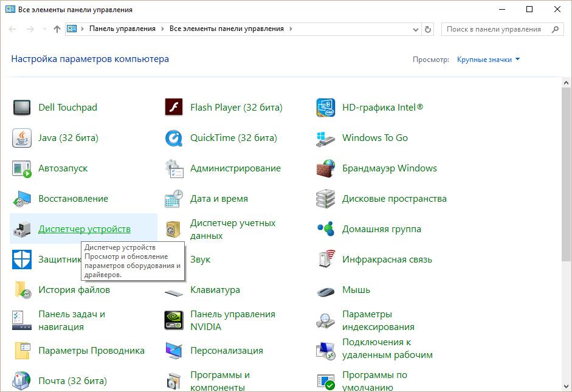Screen dimensions: 572x392
Task: Open the Инфракрасная связь icon
Action: click(326, 260)
